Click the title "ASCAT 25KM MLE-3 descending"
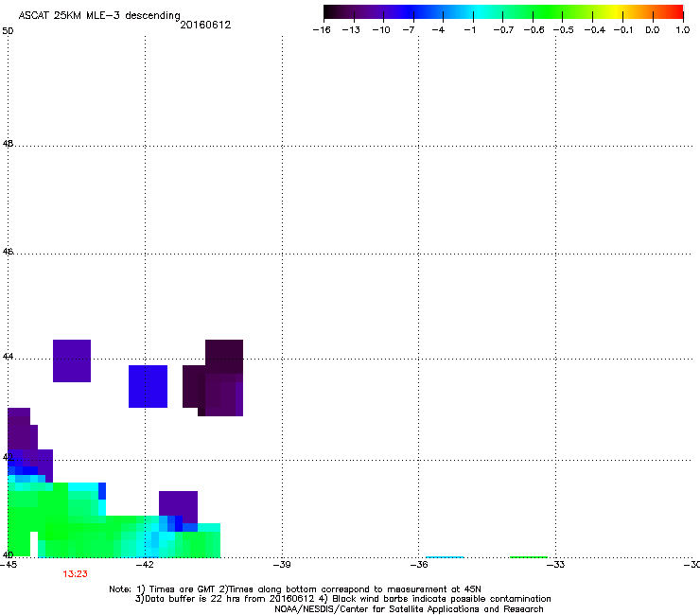The image size is (700, 615). (99, 16)
